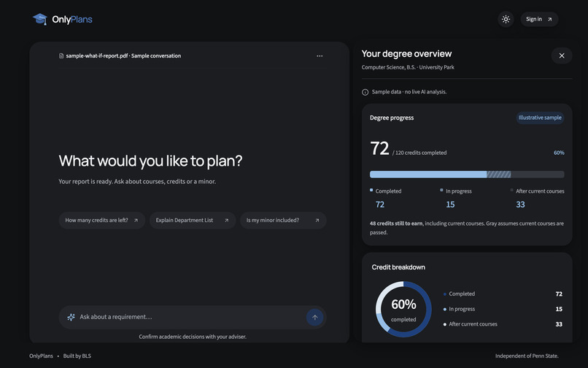Click the 'Your report is ready' subtitle text
The width and height of the screenshot is (588, 368).
[137, 181]
